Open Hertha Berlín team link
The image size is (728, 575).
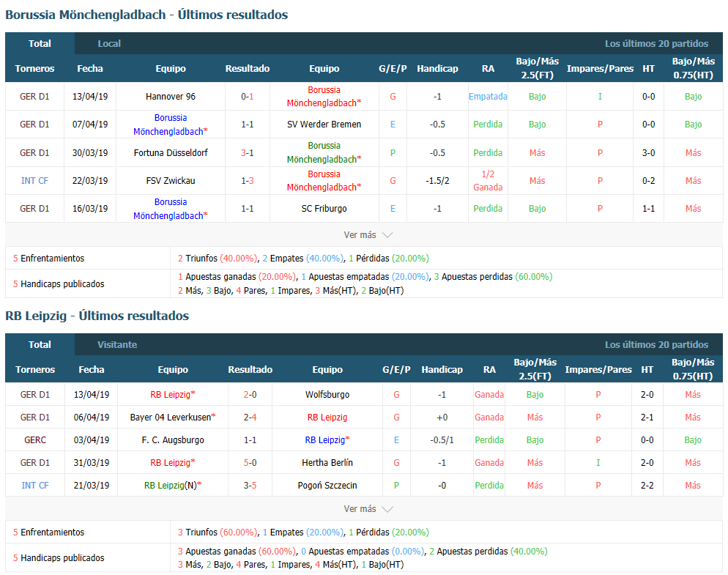[x=327, y=463]
